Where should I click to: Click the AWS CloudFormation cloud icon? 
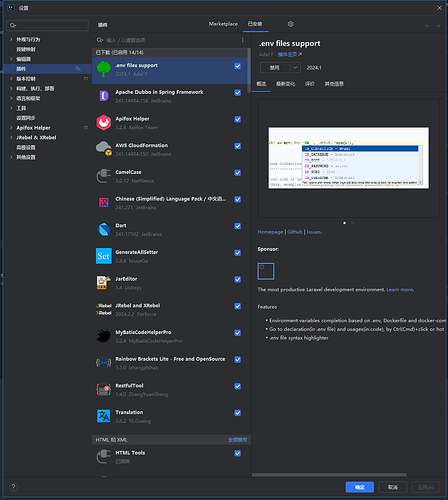tap(104, 149)
